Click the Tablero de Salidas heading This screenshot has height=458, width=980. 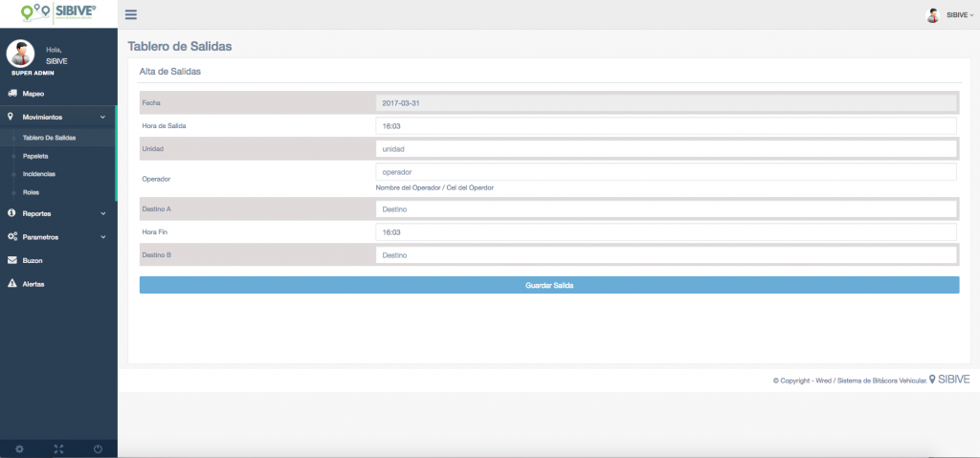(179, 46)
